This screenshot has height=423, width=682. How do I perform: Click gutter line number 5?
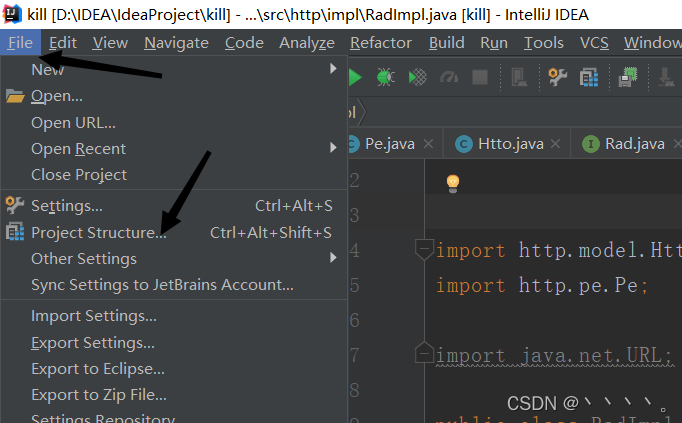pyautogui.click(x=354, y=286)
